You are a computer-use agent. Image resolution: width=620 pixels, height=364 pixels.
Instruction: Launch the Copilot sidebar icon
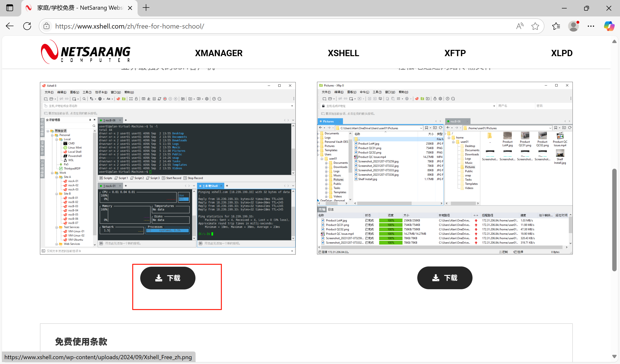coord(609,26)
